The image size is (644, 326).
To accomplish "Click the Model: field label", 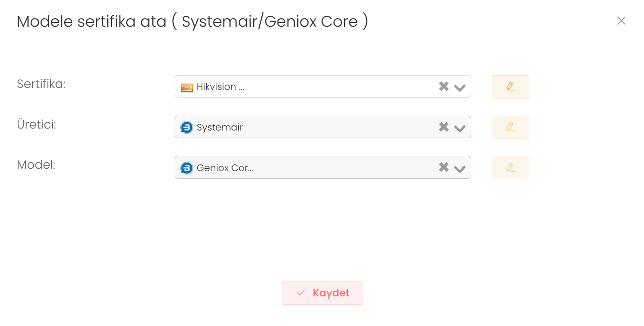I will tap(36, 165).
